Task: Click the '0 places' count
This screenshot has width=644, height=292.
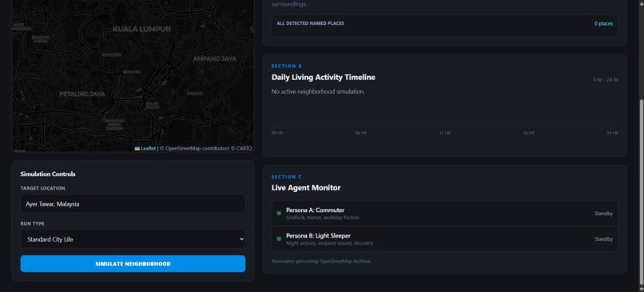Action: point(603,23)
